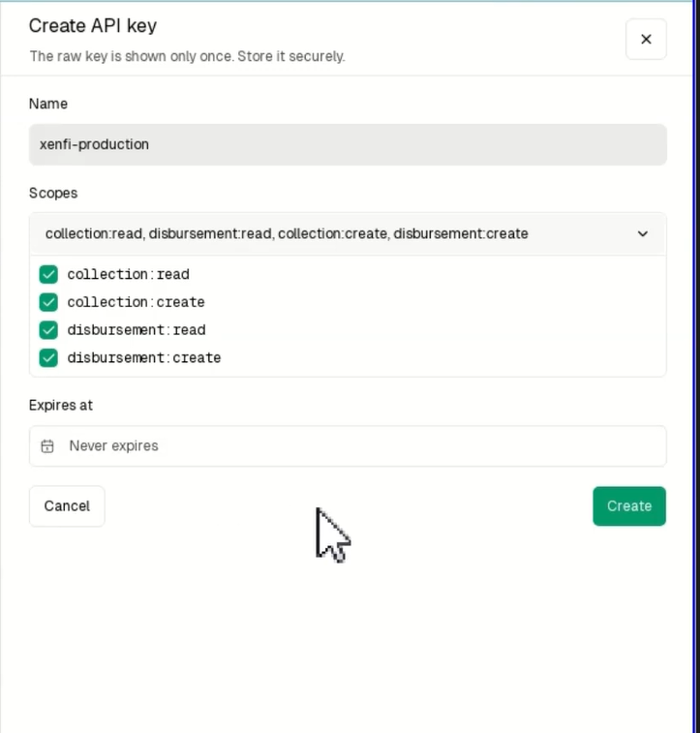Toggle the disbursement:read checkbox

point(48,329)
